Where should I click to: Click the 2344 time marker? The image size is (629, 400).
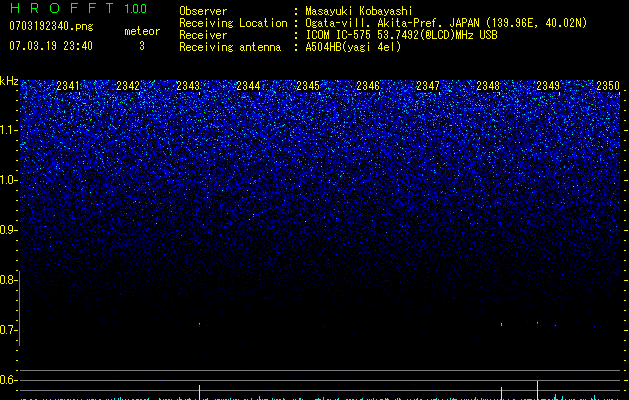point(248,85)
